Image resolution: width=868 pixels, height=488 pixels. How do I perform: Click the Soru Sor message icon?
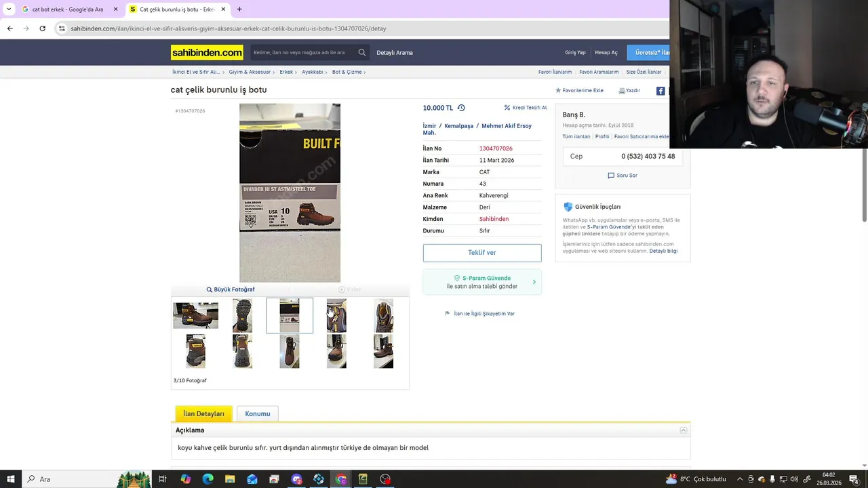coord(611,175)
